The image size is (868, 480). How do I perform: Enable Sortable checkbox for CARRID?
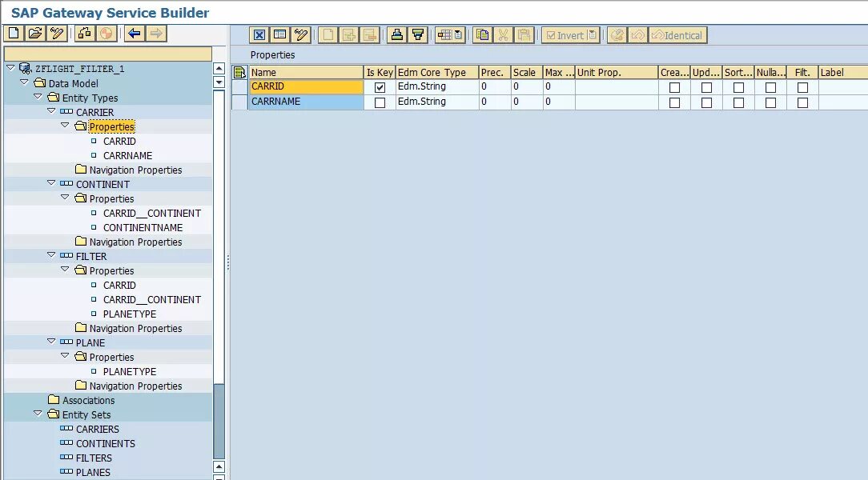click(738, 87)
